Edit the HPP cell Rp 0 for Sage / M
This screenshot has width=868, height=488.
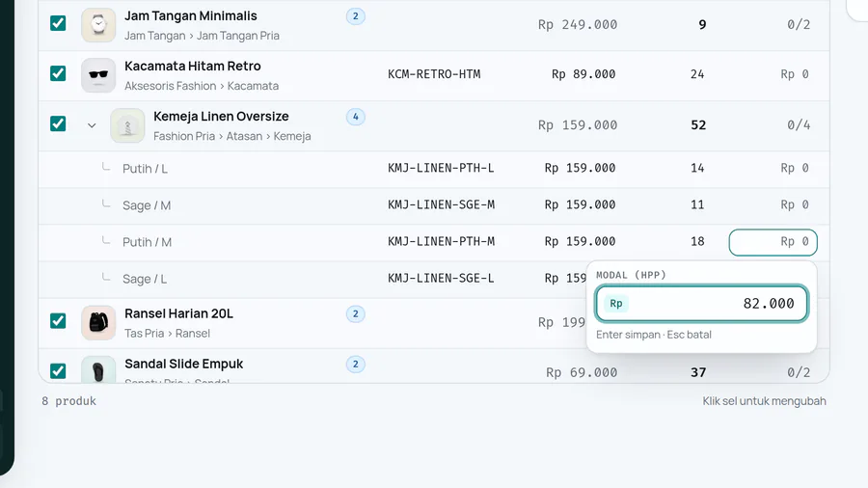point(795,204)
